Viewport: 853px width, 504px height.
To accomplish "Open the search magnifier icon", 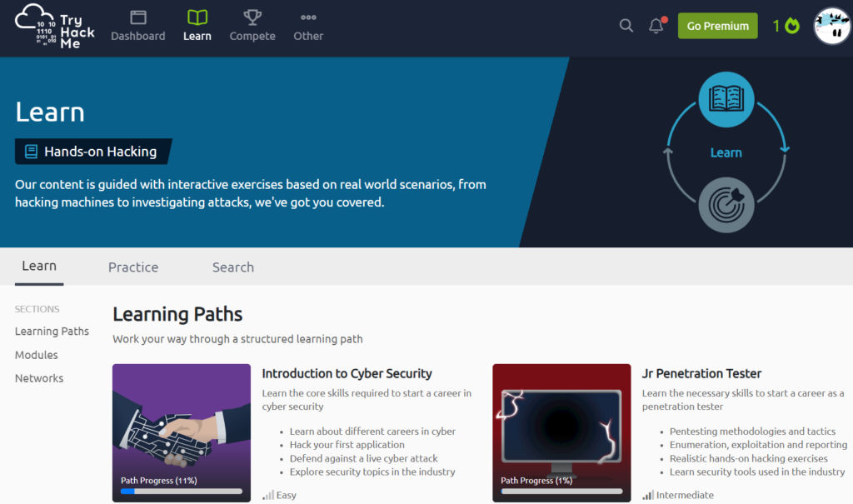I will coord(626,26).
